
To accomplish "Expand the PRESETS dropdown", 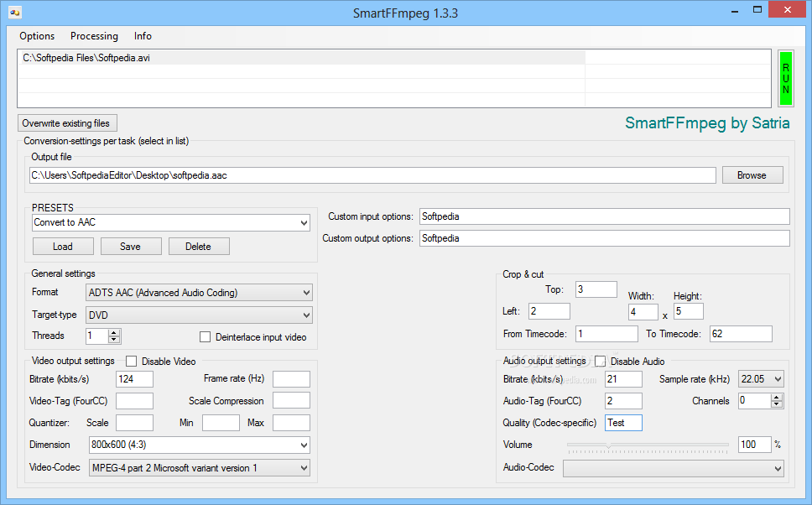I will click(x=304, y=222).
